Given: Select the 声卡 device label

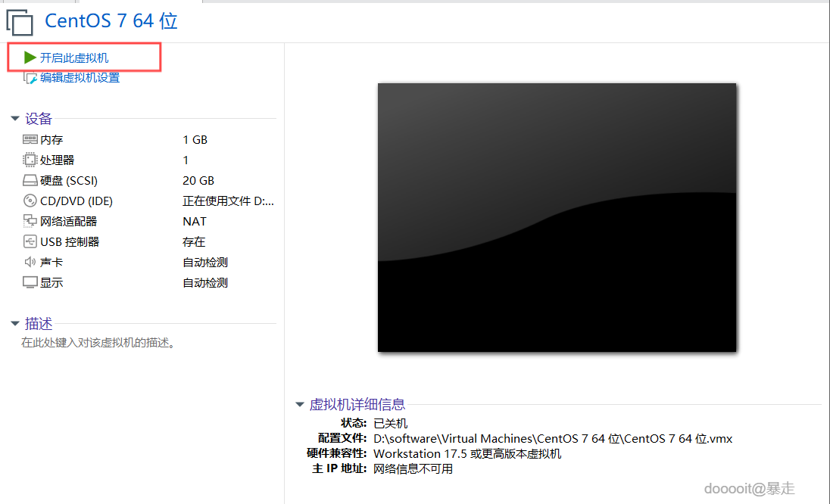Looking at the screenshot, I should click(x=51, y=262).
